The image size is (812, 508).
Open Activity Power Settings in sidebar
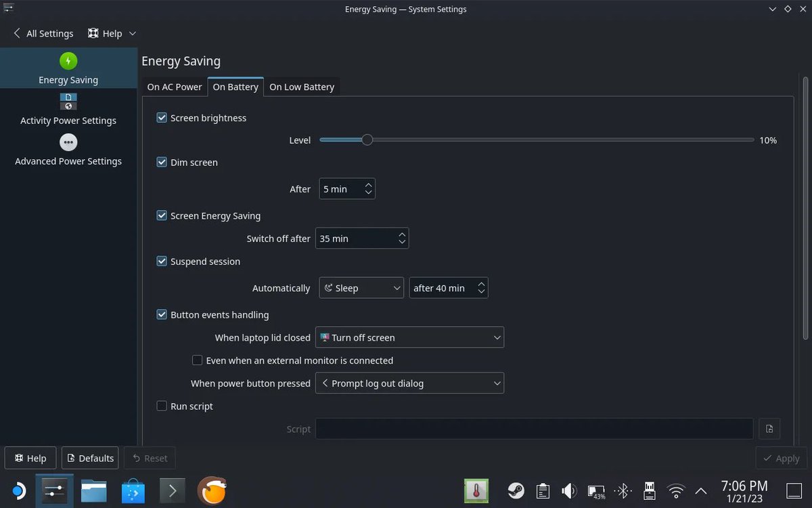tap(68, 109)
